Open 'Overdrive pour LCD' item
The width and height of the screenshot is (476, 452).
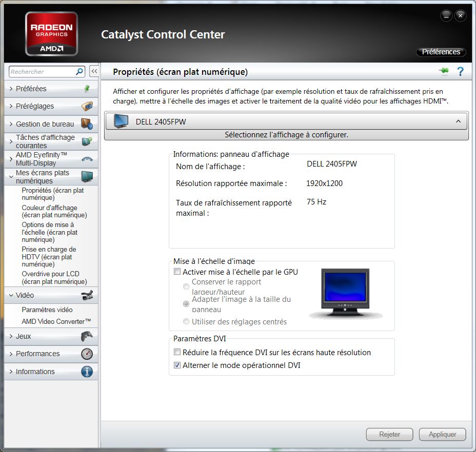pos(54,278)
